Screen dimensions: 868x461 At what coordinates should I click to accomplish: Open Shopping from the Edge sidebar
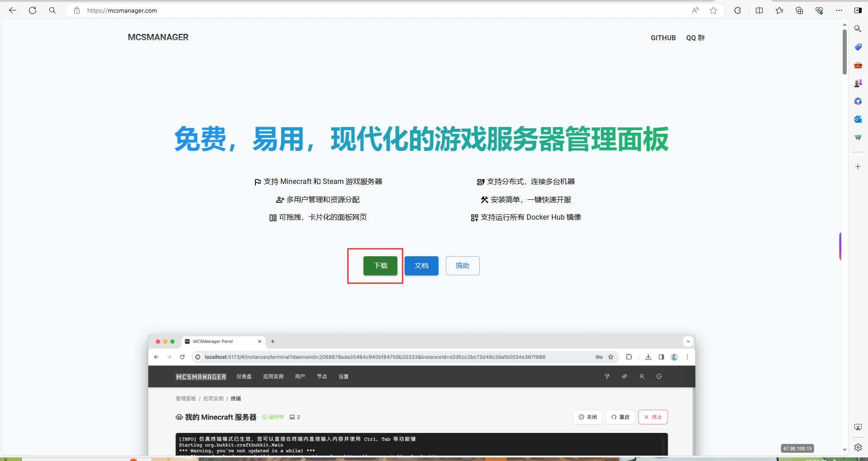[x=859, y=47]
